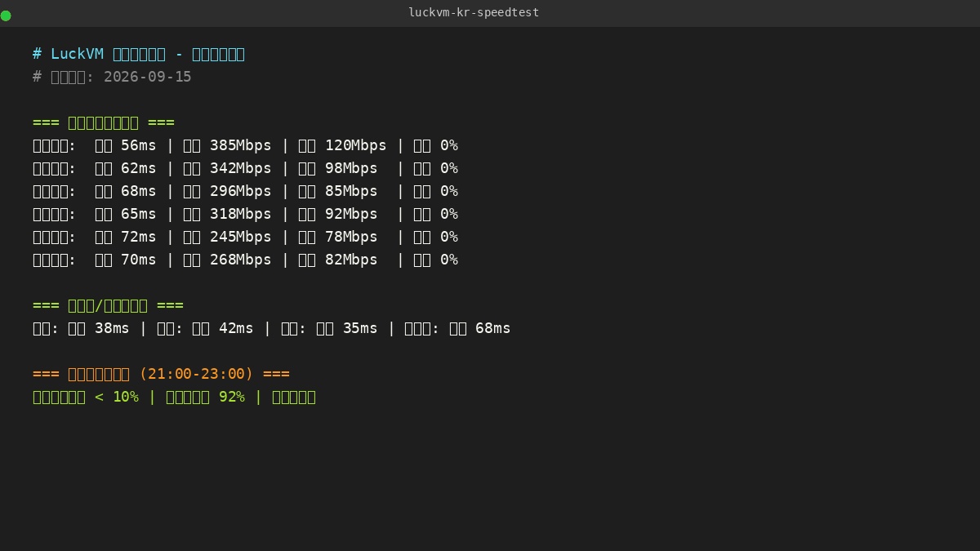Select the 78Mbps speed value
The width and height of the screenshot is (980, 551).
tap(351, 237)
